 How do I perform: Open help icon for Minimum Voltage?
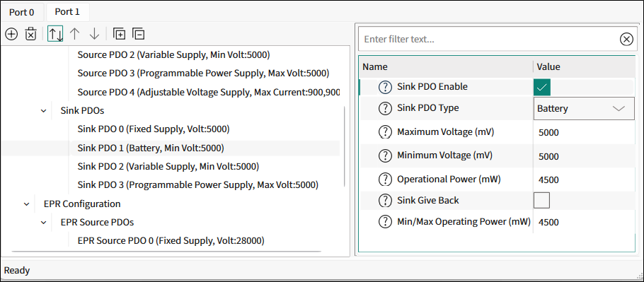(x=385, y=155)
